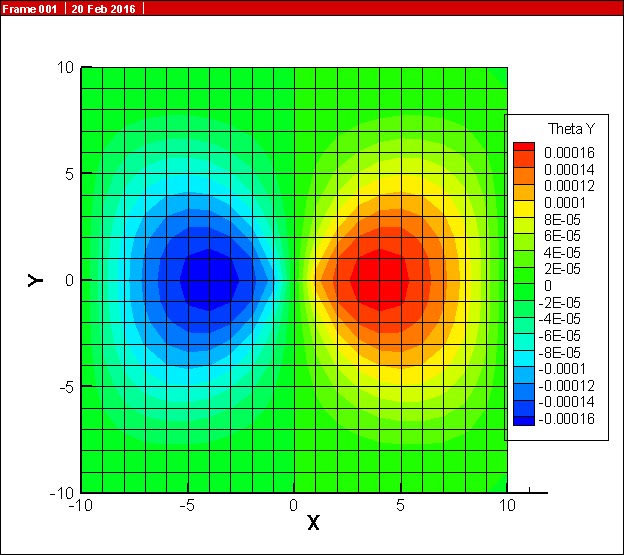Click X axis tick label 0
624x555 pixels.
pos(294,506)
